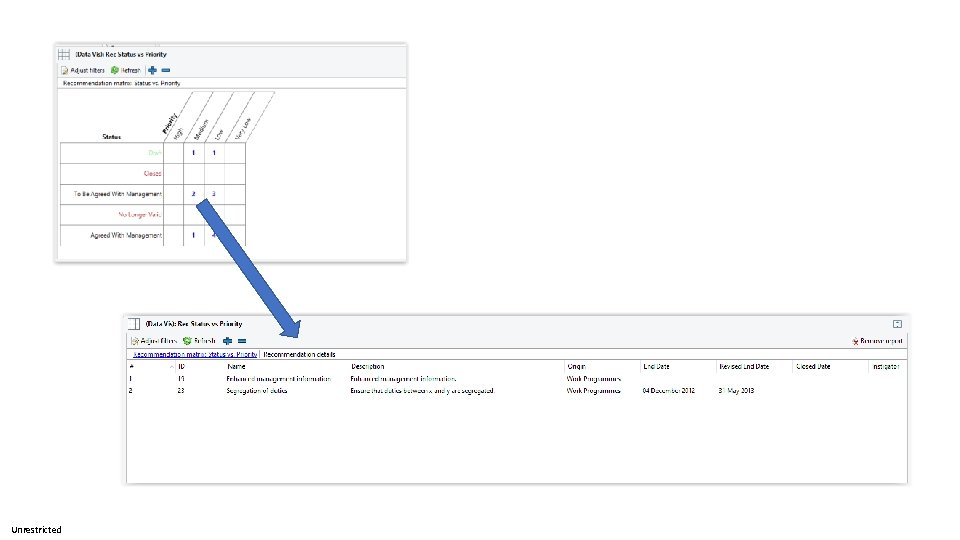
Task: Open Agreed With Management Medium count
Action: (x=193, y=235)
